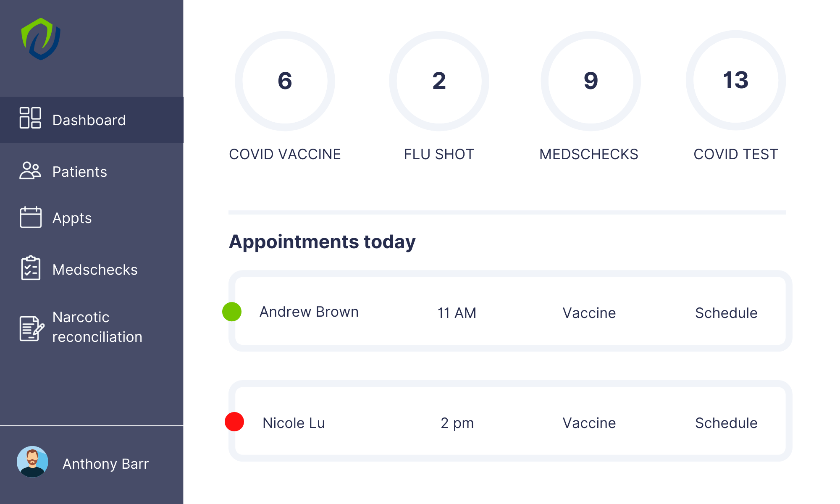Click Anthony Barr's avatar picture
840x504 pixels.
pyautogui.click(x=32, y=462)
